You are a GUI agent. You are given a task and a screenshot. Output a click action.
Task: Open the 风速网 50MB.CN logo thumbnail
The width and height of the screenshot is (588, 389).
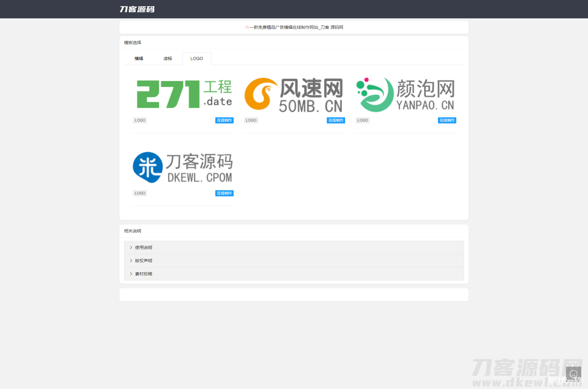294,94
